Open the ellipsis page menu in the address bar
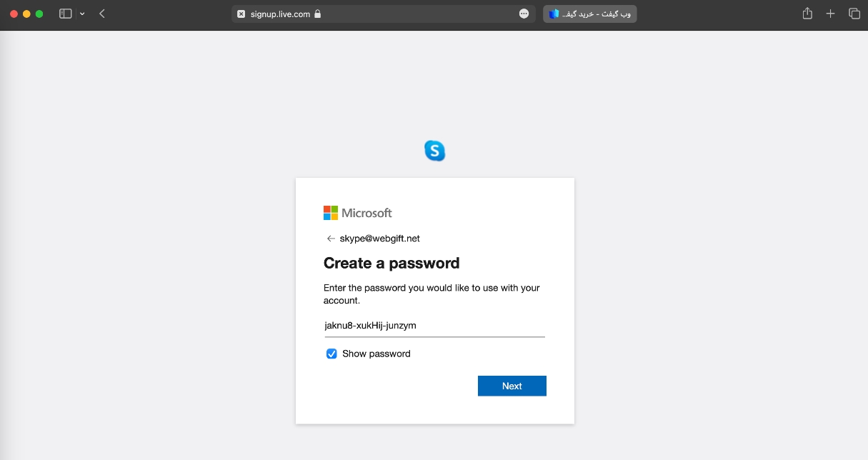 pos(524,14)
